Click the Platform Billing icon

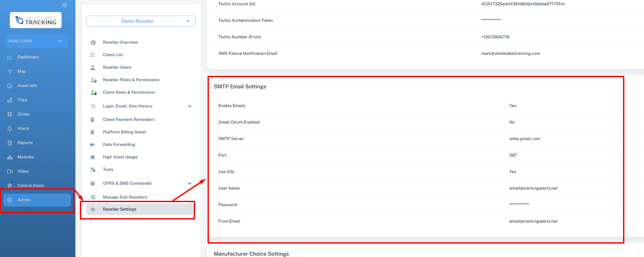93,132
